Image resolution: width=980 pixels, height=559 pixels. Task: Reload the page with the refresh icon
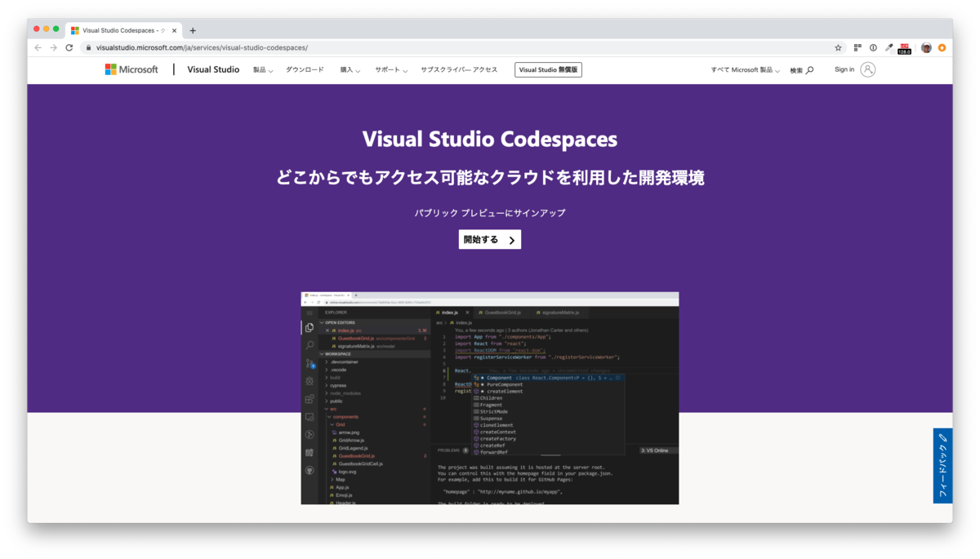[x=69, y=47]
